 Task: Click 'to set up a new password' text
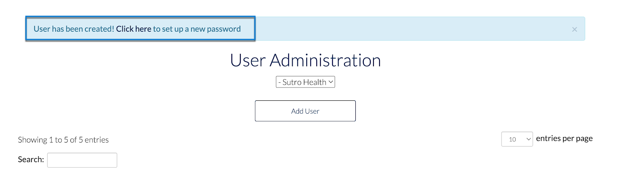pos(196,29)
